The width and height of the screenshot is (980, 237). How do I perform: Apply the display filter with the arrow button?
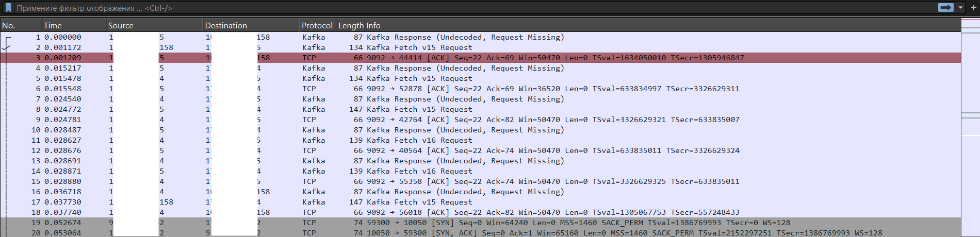pos(945,8)
